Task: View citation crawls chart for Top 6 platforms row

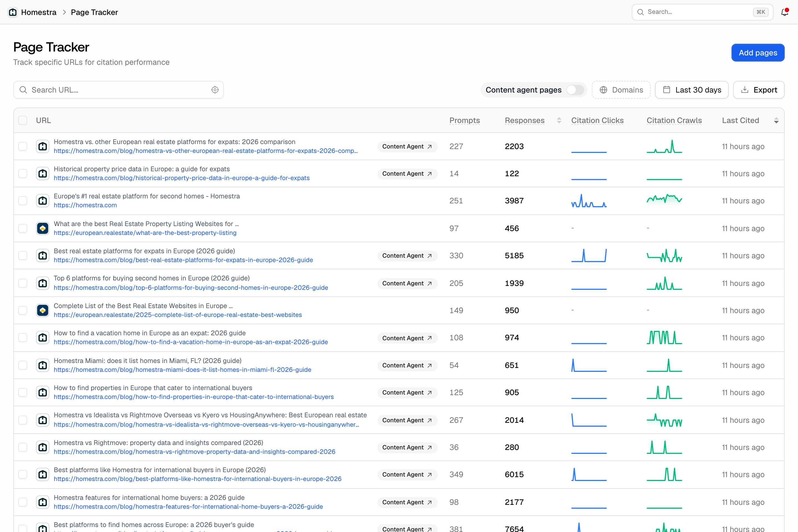Action: tap(664, 283)
